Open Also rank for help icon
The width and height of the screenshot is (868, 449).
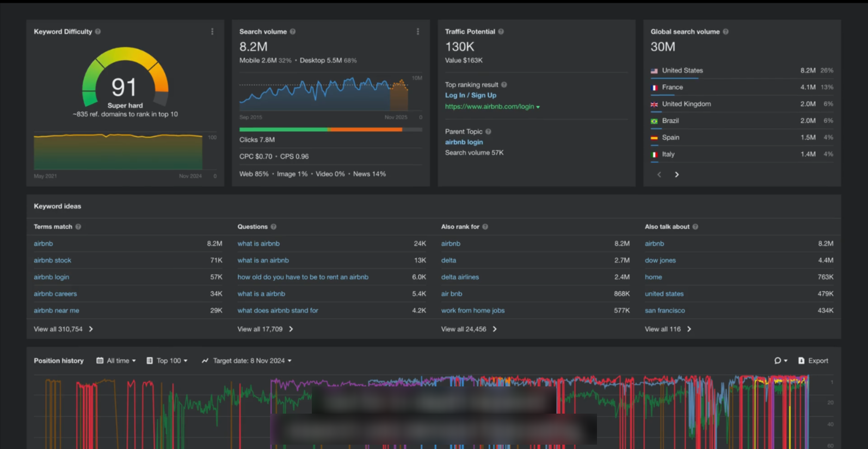485,227
